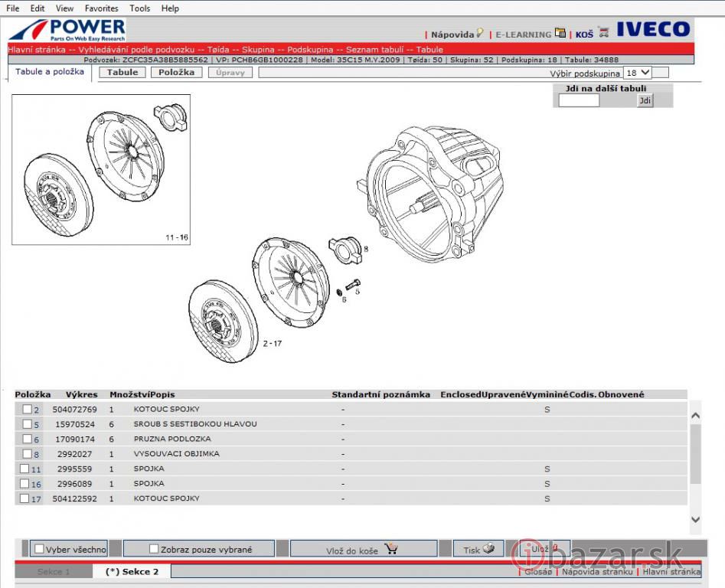The image size is (725, 588).
Task: Open the Hlavní stránka footer link
Action: click(x=671, y=571)
